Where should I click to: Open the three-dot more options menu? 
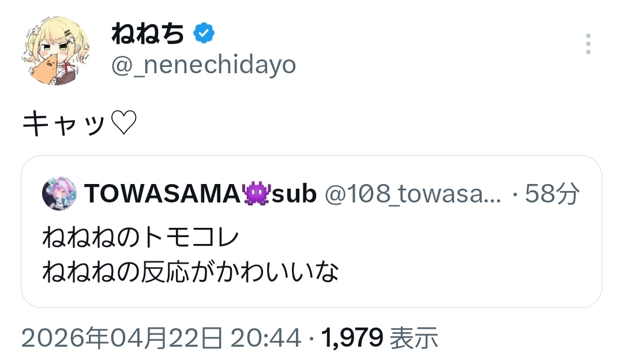(x=588, y=44)
